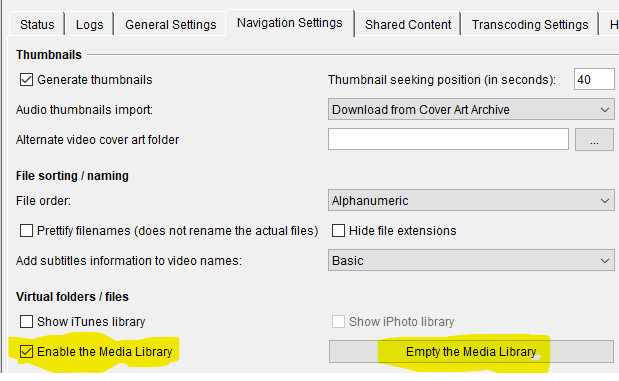This screenshot has width=619, height=381.
Task: Open the Audio thumbnails import dropdown
Action: point(471,109)
